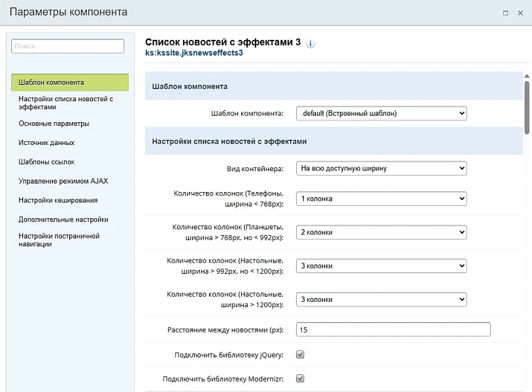Click the vertical scrollbar thumb of the settings pane

[527, 106]
